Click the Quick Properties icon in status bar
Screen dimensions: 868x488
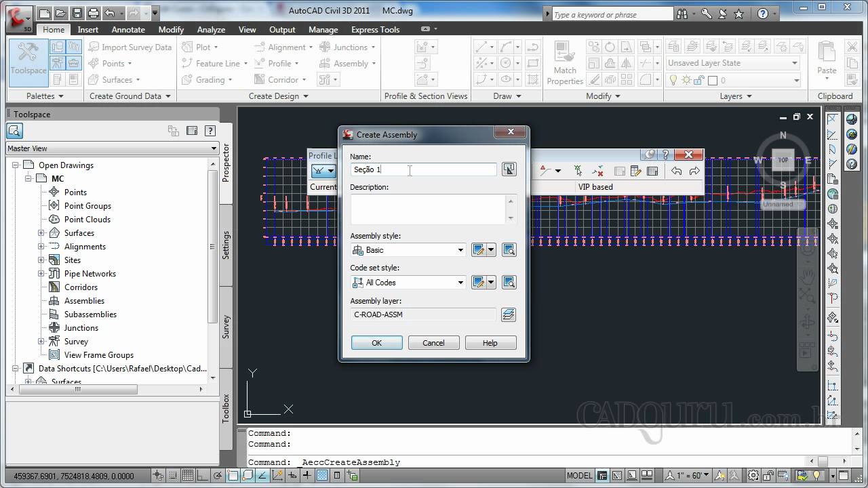coord(337,476)
